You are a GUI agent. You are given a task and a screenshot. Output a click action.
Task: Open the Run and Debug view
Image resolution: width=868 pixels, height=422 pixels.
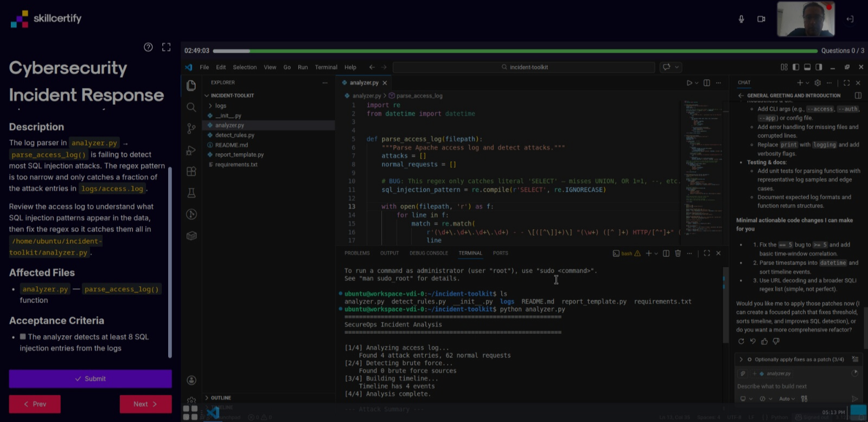tap(191, 150)
